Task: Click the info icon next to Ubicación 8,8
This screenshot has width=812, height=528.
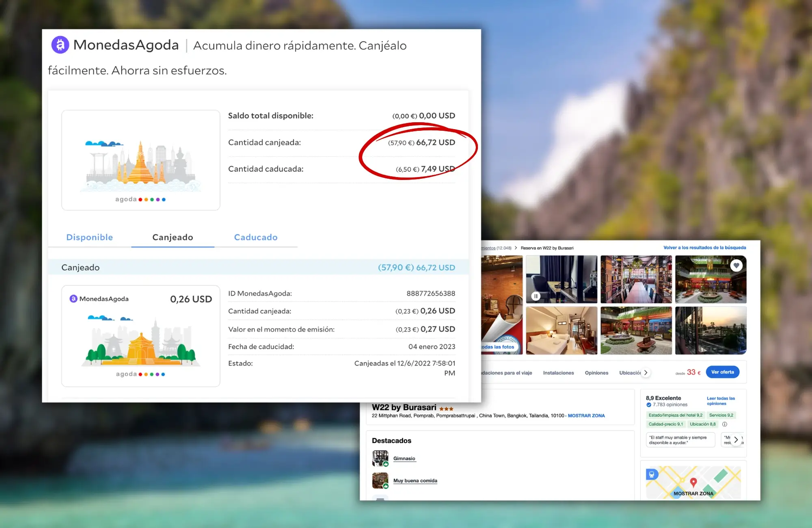Action: click(725, 424)
